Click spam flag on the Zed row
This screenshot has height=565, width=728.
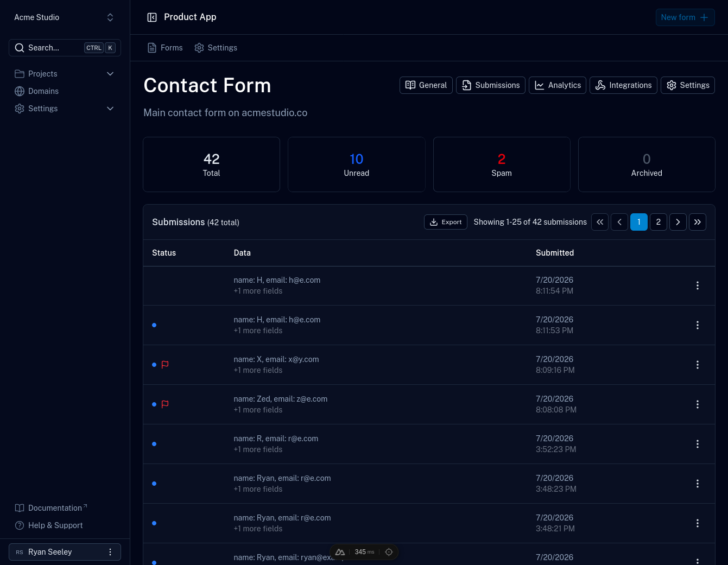pos(165,404)
